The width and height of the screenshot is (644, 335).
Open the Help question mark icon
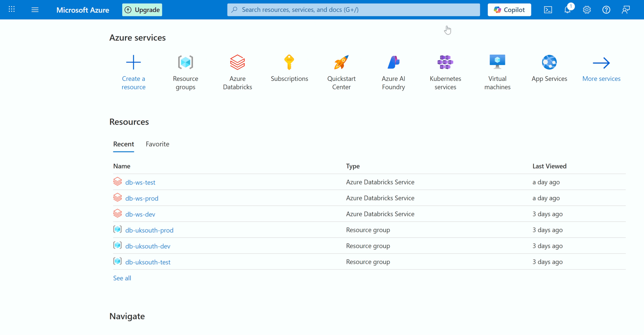click(x=606, y=10)
